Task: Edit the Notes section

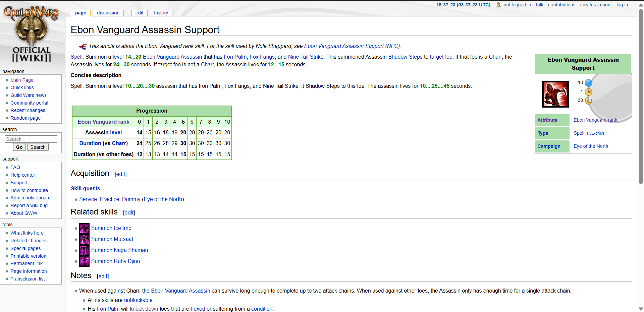Action: pos(103,276)
